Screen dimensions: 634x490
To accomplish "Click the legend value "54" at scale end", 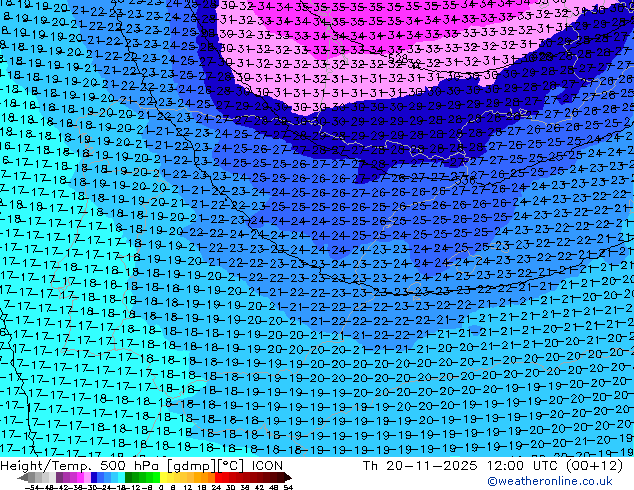I will (288, 487).
